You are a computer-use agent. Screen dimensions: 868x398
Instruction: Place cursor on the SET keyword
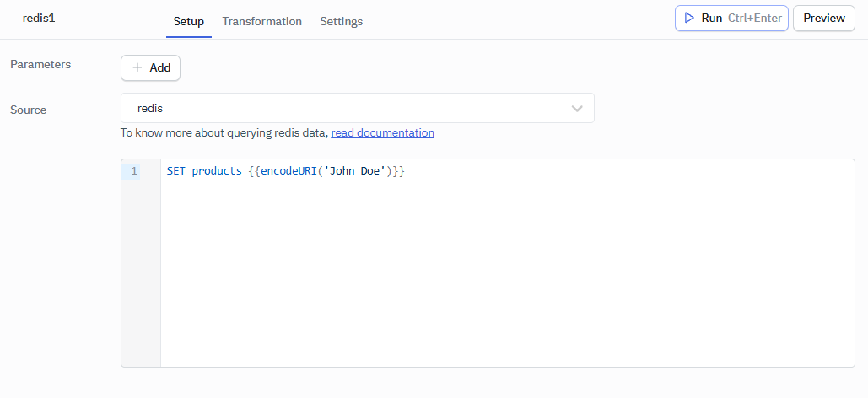point(175,171)
